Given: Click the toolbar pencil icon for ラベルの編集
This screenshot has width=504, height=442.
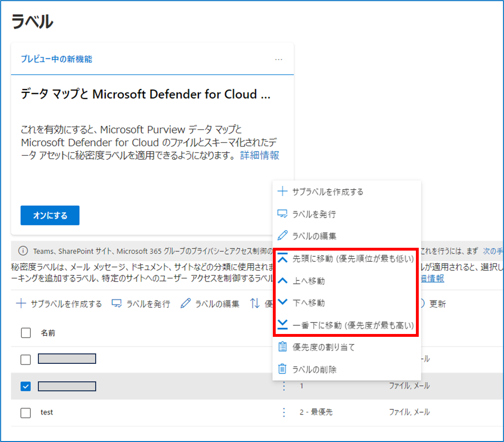Looking at the screenshot, I should pyautogui.click(x=186, y=303).
